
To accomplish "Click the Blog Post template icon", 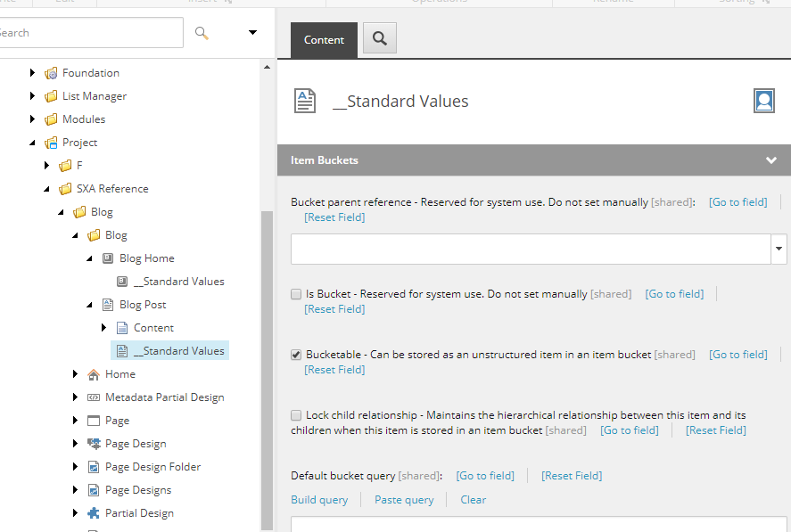I will 108,305.
